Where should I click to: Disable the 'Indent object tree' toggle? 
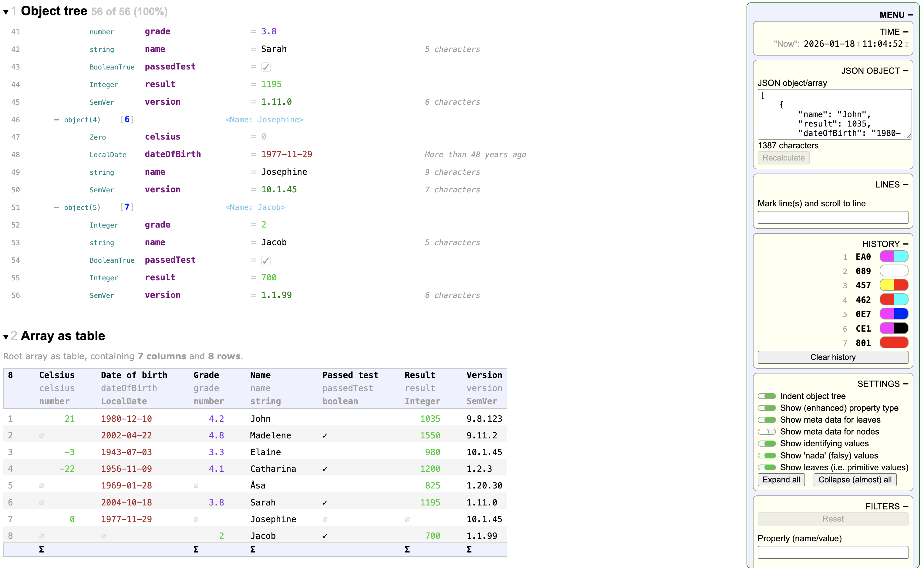coord(767,396)
